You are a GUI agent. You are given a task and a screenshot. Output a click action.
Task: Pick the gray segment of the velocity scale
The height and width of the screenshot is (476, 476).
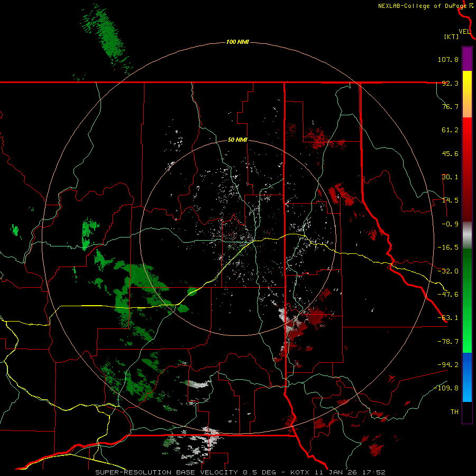tap(467, 235)
